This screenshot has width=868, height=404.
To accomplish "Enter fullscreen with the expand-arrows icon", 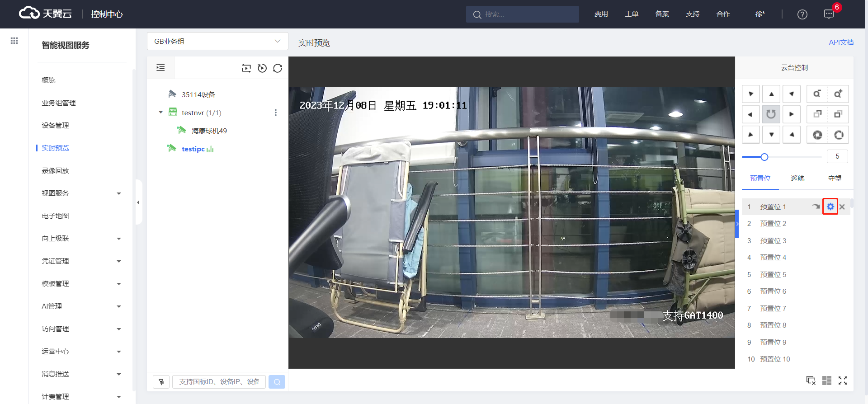I will (843, 381).
